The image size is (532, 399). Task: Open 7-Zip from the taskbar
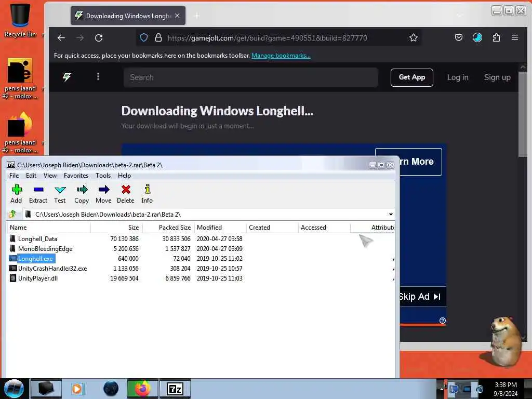[175, 389]
